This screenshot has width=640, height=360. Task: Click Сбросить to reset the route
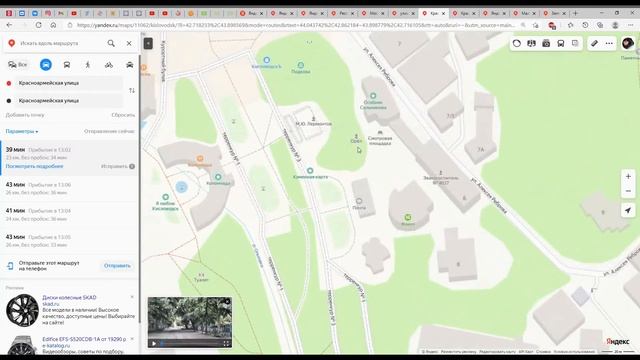[x=123, y=115]
